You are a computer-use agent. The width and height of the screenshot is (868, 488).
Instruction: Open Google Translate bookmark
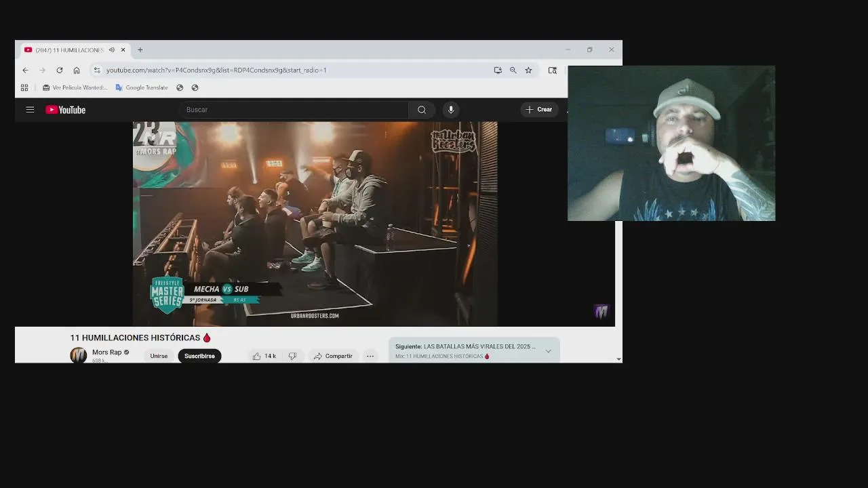click(142, 87)
